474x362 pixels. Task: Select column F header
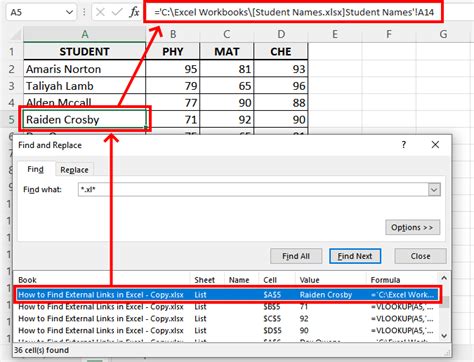coord(389,34)
